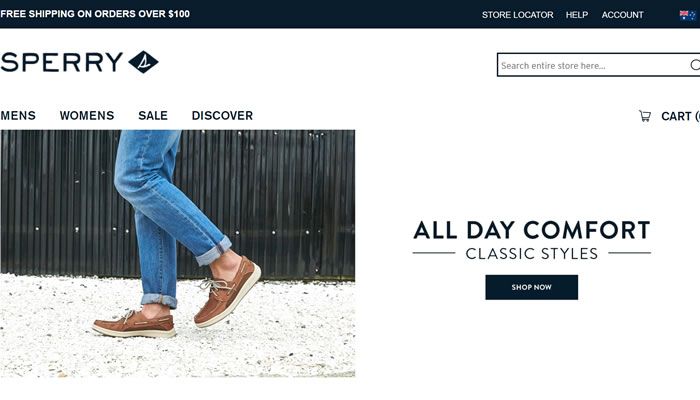The height and width of the screenshot is (400, 700).
Task: Click the ALL DAY COMFORT headline
Action: coord(532,230)
